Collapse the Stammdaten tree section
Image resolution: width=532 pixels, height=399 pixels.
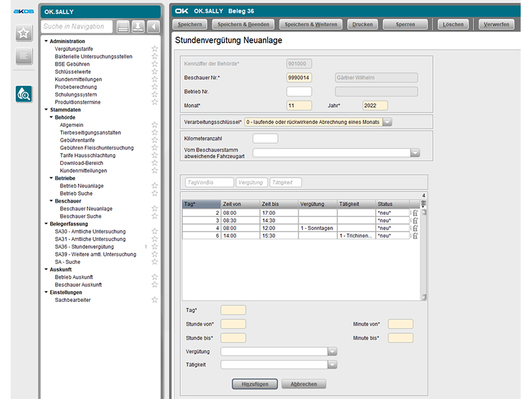(46, 110)
